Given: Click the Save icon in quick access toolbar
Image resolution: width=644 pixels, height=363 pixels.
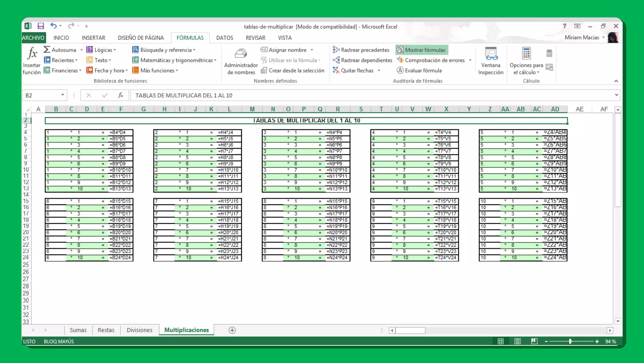Looking at the screenshot, I should click(41, 26).
